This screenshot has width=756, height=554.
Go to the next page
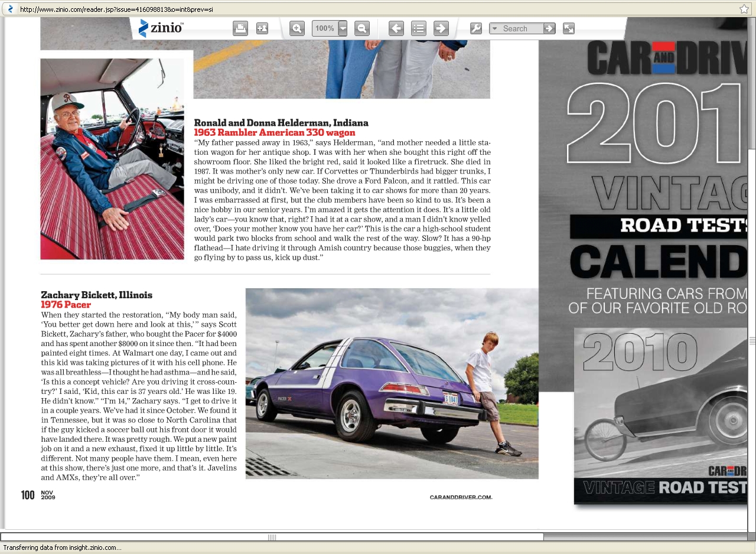point(441,28)
